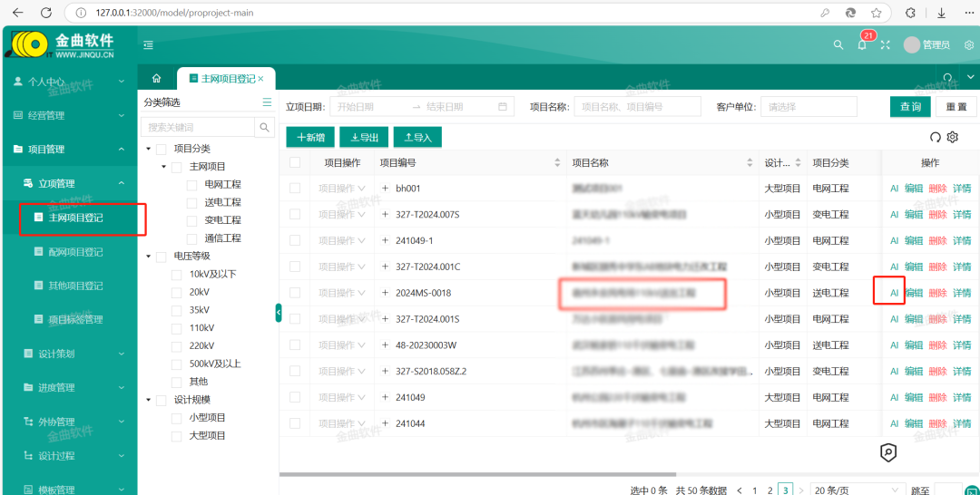Open the header search magnifier icon
The image size is (980, 495).
(x=838, y=44)
